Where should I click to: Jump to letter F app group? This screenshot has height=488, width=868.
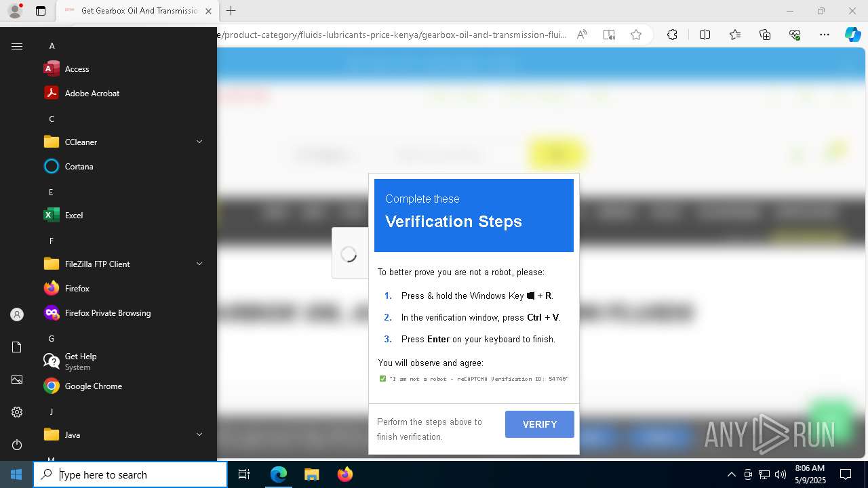point(51,241)
